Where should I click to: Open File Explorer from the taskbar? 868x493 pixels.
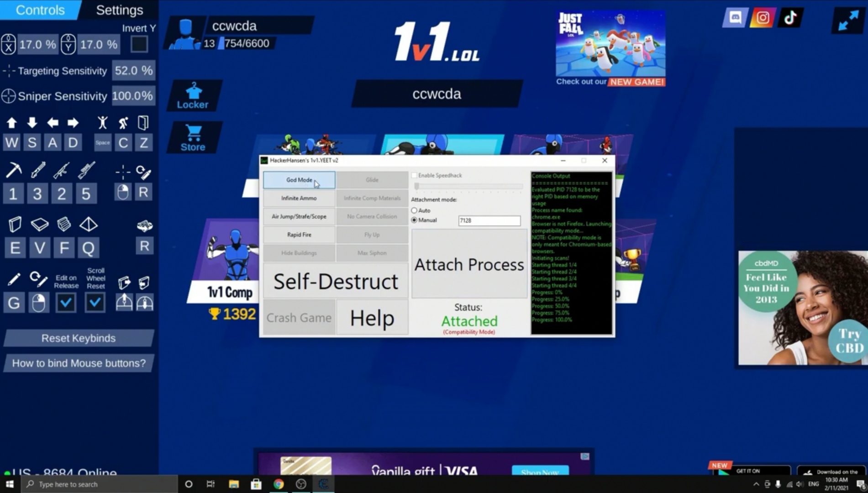pos(234,484)
